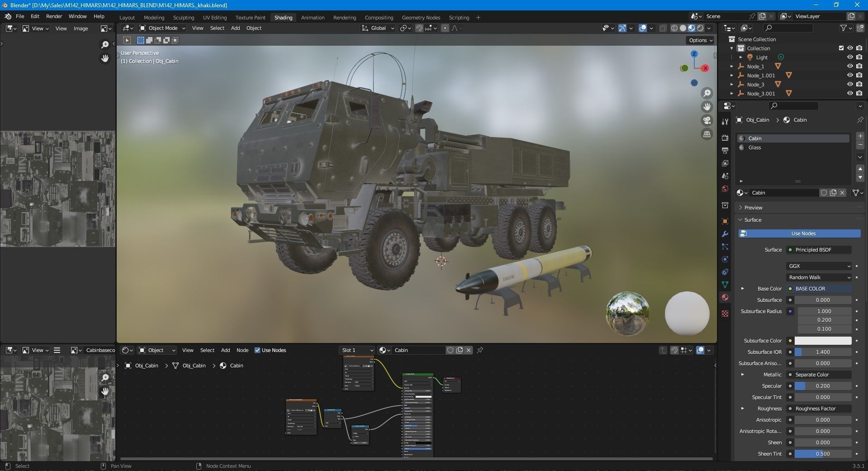Toggle X-ray mode in viewport

(x=663, y=28)
